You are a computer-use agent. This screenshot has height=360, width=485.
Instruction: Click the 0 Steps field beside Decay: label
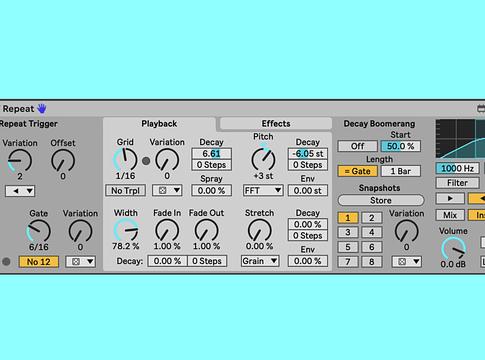(x=207, y=261)
